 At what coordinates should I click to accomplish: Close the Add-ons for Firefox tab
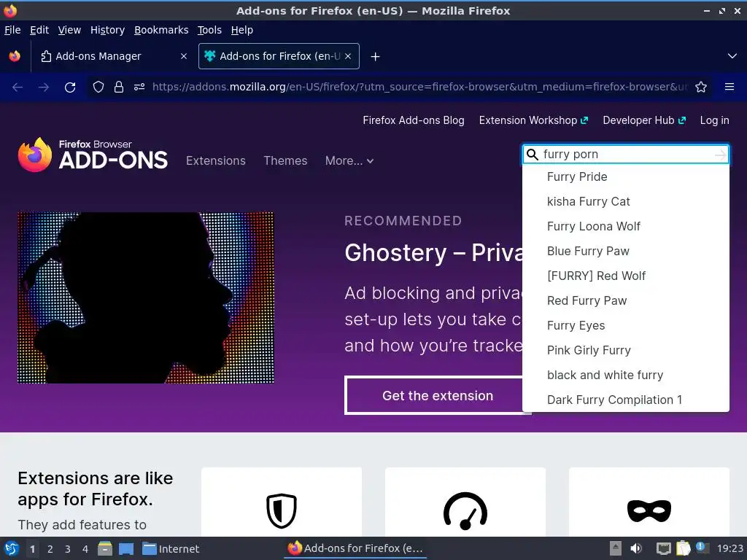pos(348,56)
